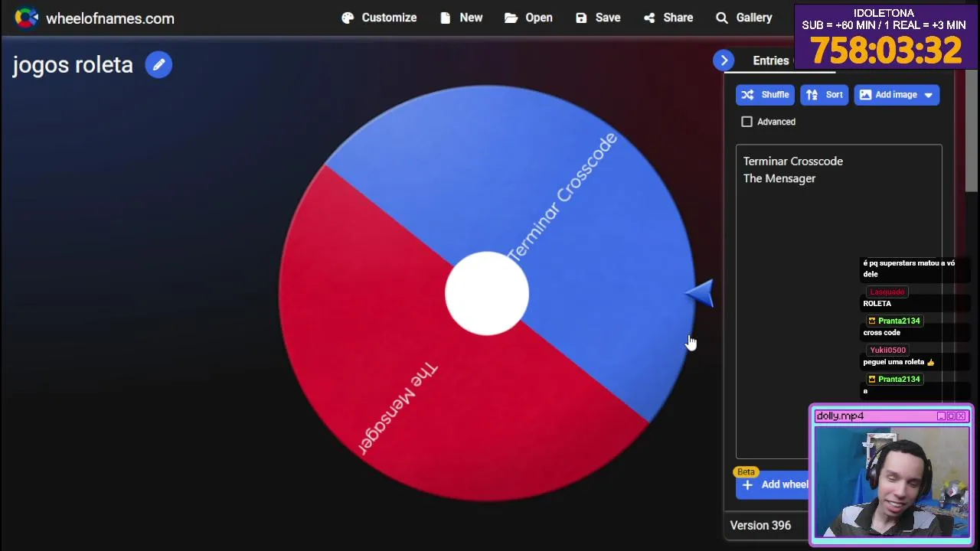Click the Share icon
The width and height of the screenshot is (980, 551).
[649, 18]
